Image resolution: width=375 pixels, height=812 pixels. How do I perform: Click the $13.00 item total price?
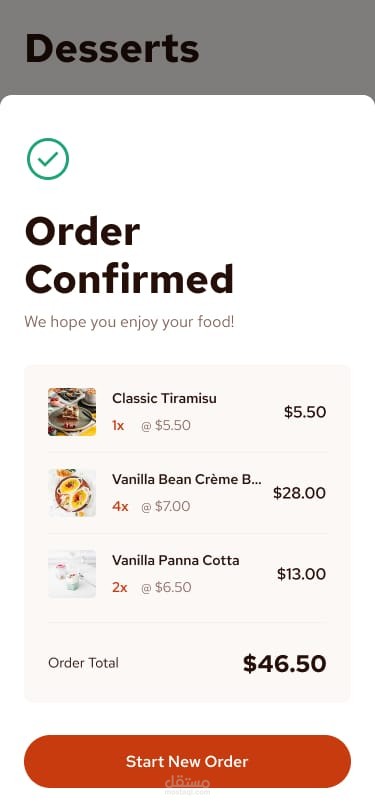[301, 574]
